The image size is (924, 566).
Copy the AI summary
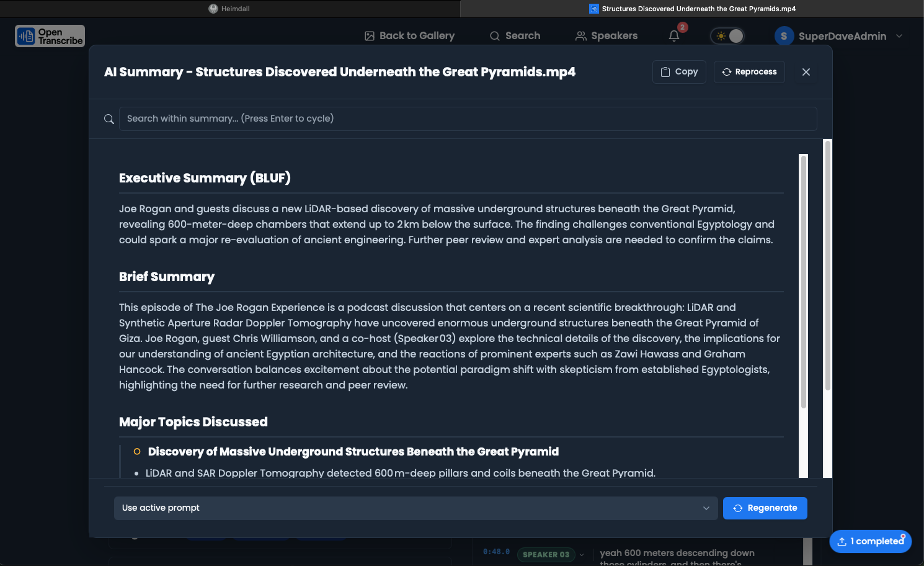coord(679,72)
